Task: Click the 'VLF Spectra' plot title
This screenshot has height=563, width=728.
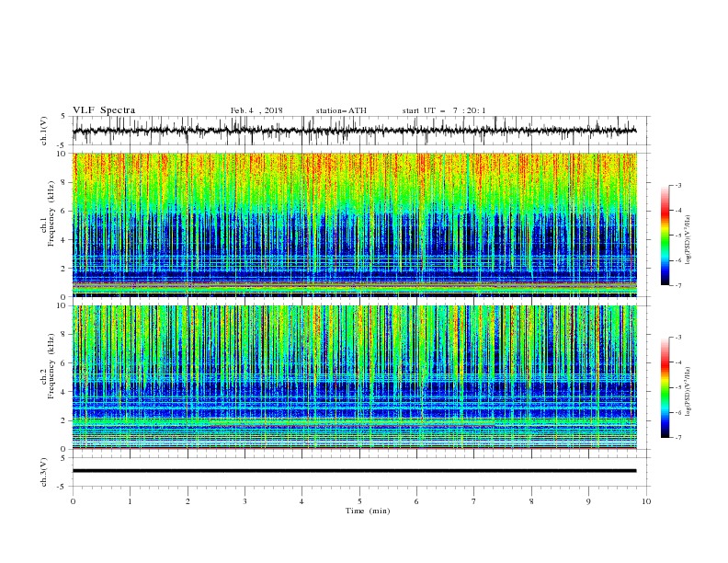Action: pos(104,110)
